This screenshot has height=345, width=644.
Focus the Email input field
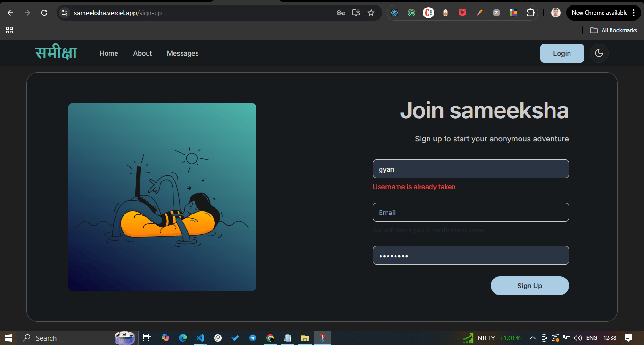pyautogui.click(x=471, y=212)
